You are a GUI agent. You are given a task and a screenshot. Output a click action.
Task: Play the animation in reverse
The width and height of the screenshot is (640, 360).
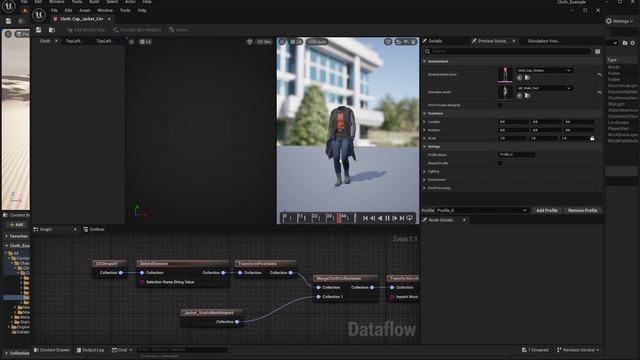pyautogui.click(x=380, y=218)
